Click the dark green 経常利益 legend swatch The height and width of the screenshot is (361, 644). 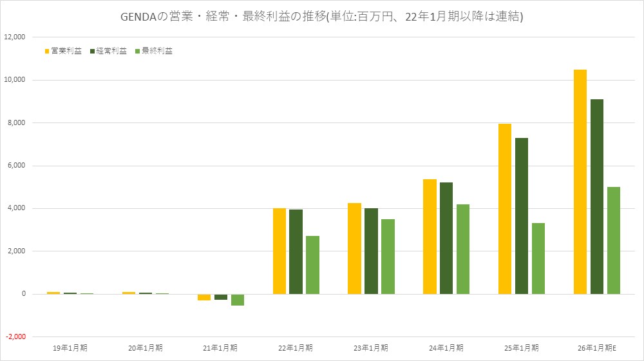[93, 52]
